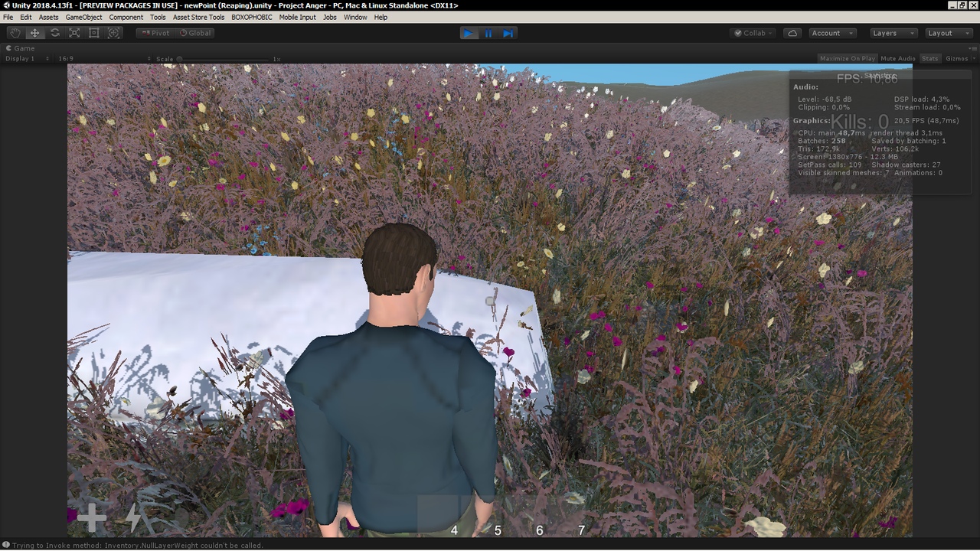980x551 pixels.
Task: Open the Component menu
Action: [126, 17]
